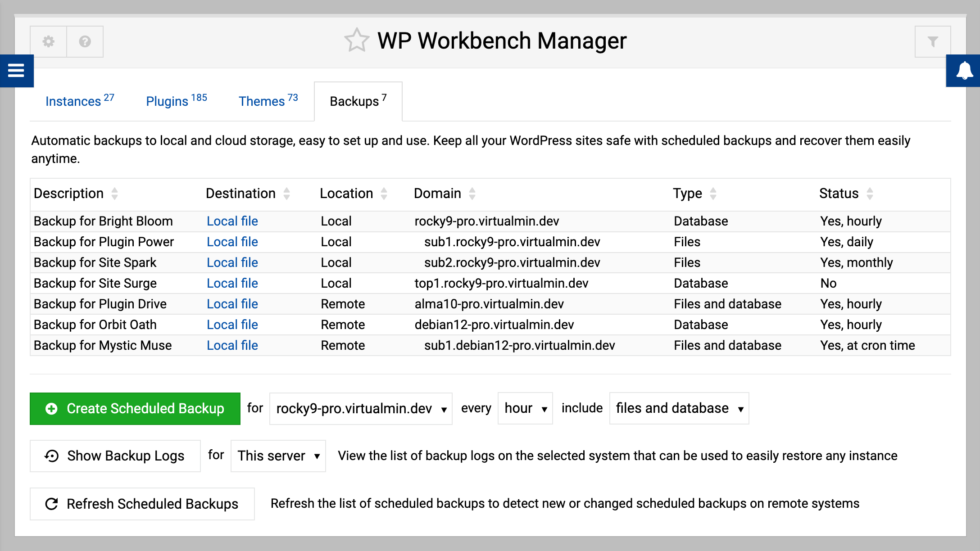Toggle the favorite star next to title

point(357,41)
